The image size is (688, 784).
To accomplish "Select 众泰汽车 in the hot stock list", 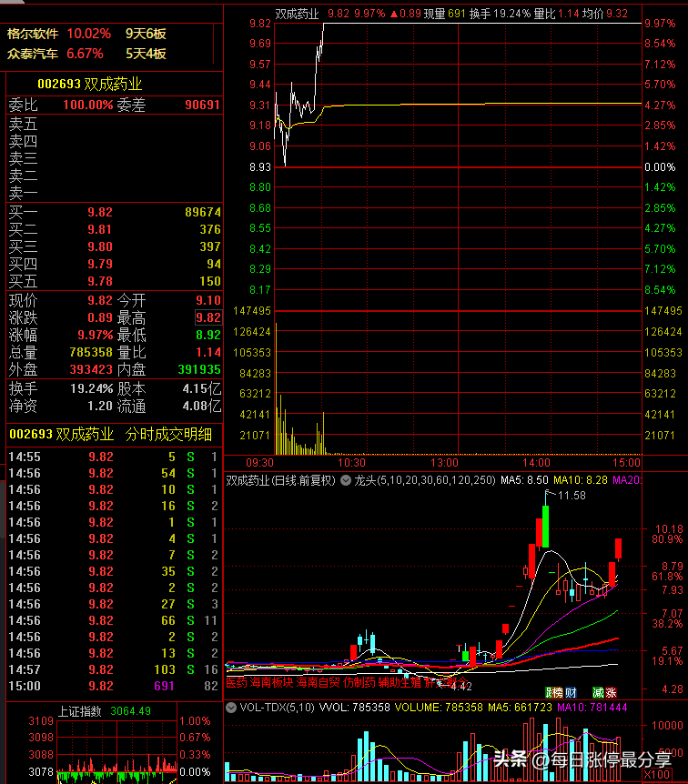I will pyautogui.click(x=33, y=54).
